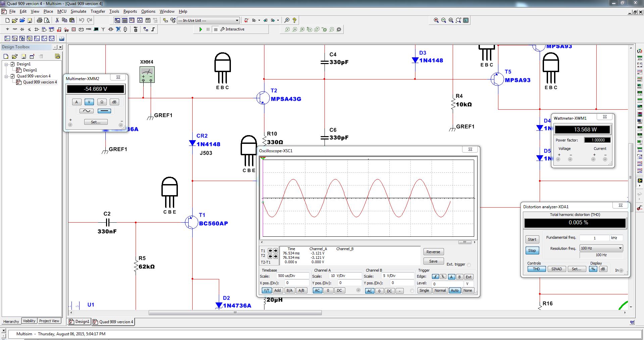The height and width of the screenshot is (340, 644).
Task: Select Channel A DC coupling on oscilloscope
Action: point(339,291)
